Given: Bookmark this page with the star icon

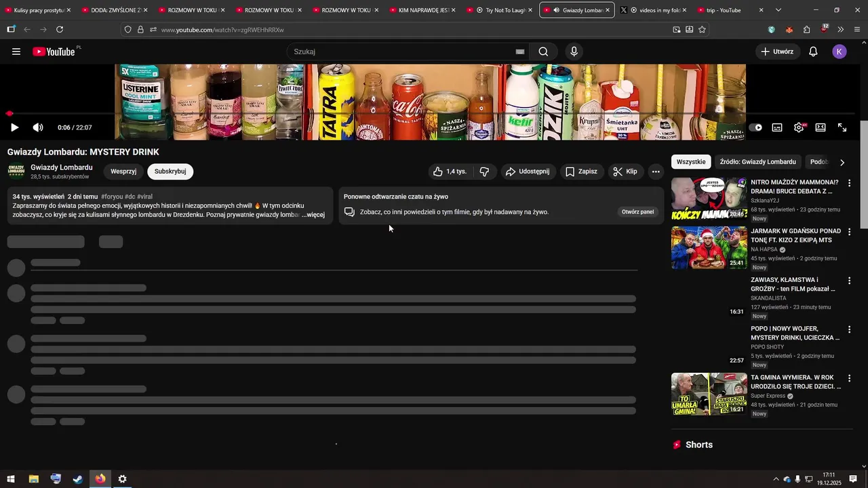Looking at the screenshot, I should 702,30.
